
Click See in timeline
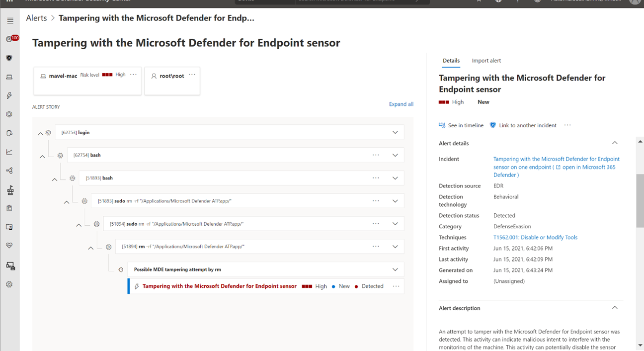pyautogui.click(x=461, y=125)
